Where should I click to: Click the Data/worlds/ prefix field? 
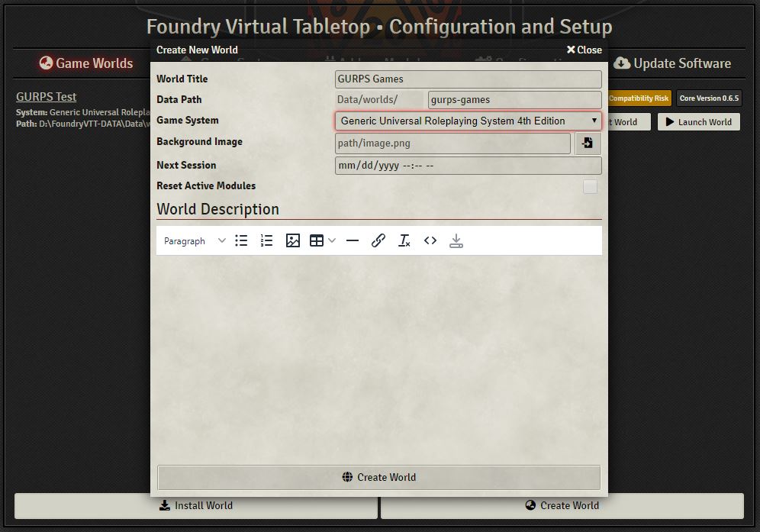[x=379, y=100]
